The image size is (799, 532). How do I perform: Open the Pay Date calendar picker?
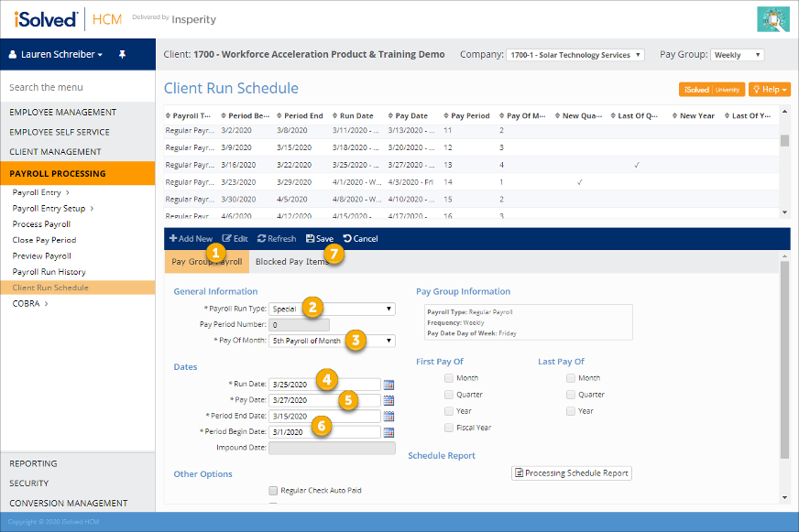[389, 400]
